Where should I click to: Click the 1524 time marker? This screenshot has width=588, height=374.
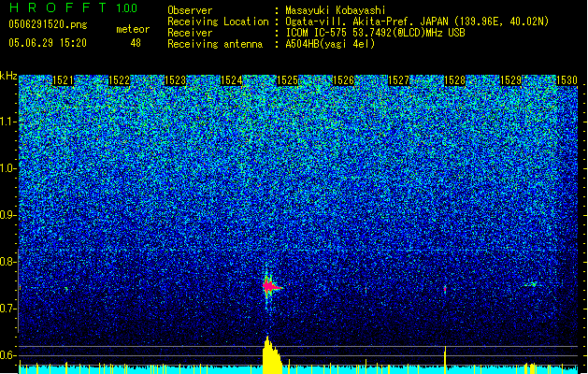point(232,80)
